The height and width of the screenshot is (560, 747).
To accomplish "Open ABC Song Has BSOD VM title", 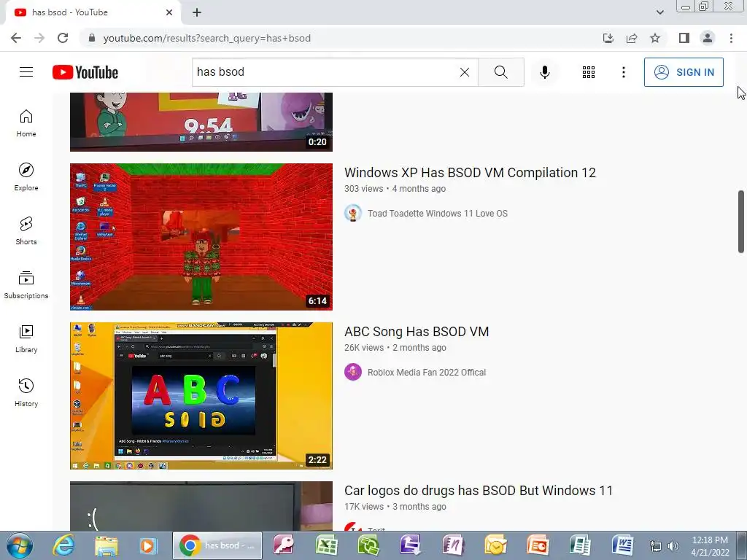I will tap(417, 332).
